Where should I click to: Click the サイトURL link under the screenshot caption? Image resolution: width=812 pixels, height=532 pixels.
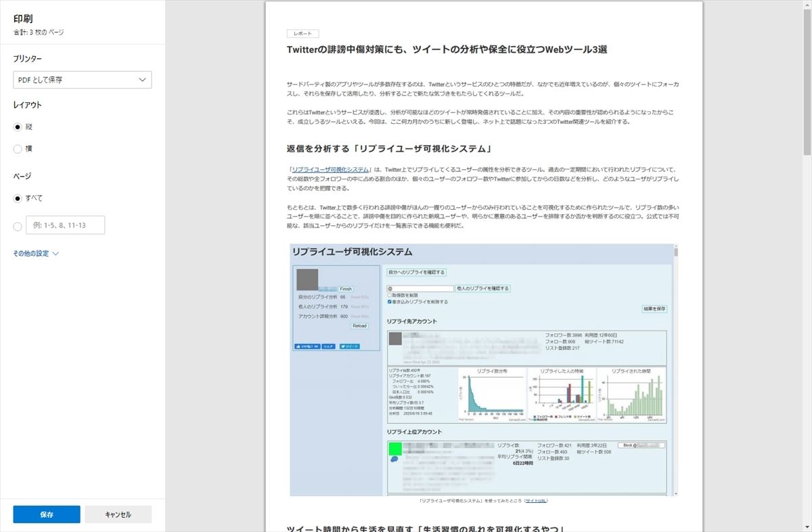click(x=535, y=501)
